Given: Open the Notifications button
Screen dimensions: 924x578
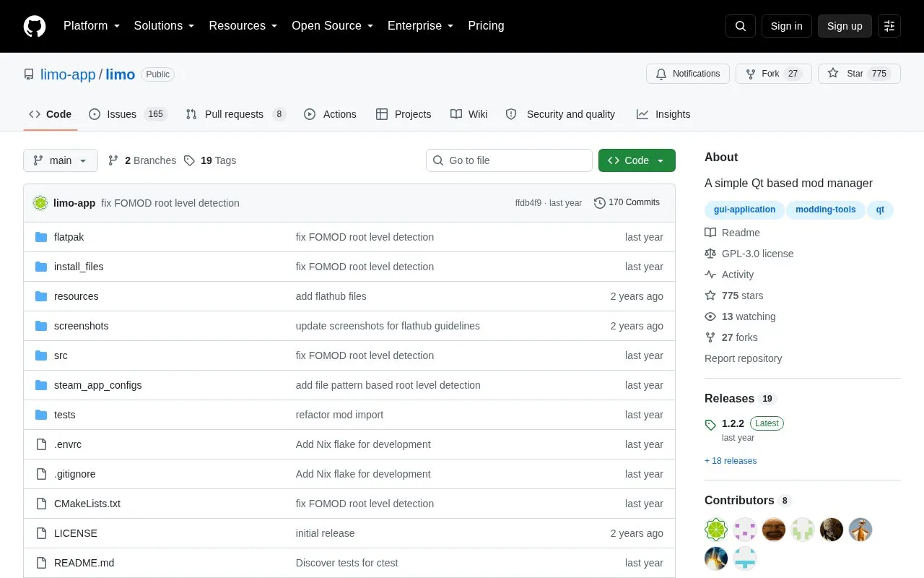Looking at the screenshot, I should tap(688, 74).
